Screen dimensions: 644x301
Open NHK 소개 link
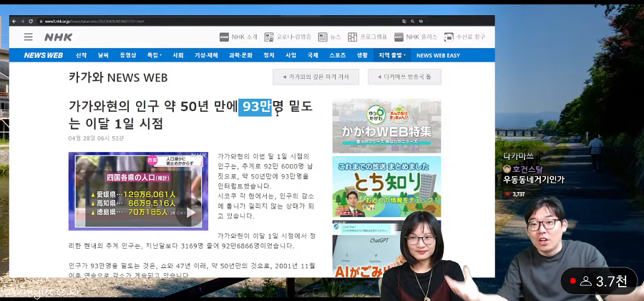(x=238, y=37)
